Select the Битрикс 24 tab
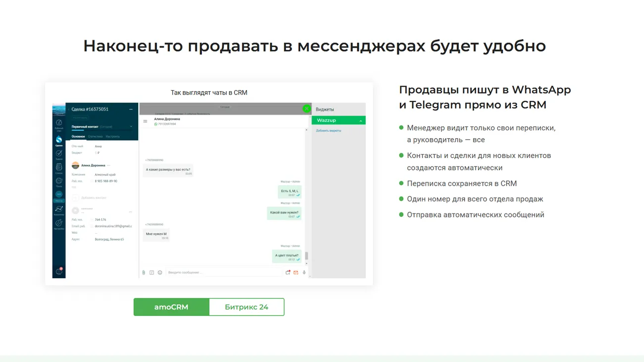644x362 pixels. 246,307
